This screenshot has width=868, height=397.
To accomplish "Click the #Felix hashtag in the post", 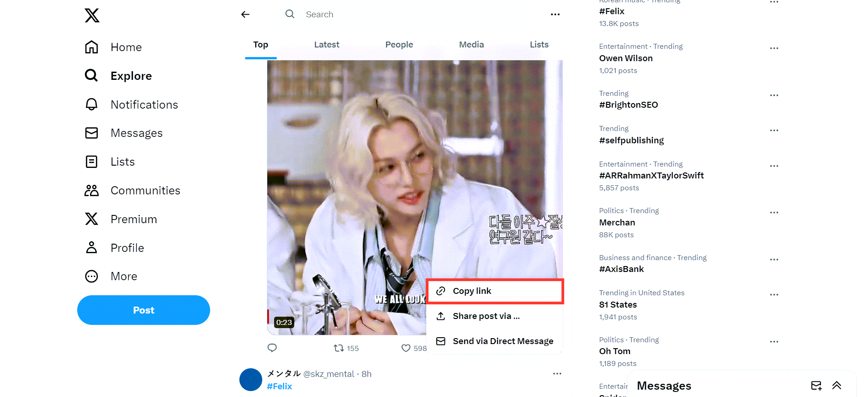I will [x=279, y=386].
